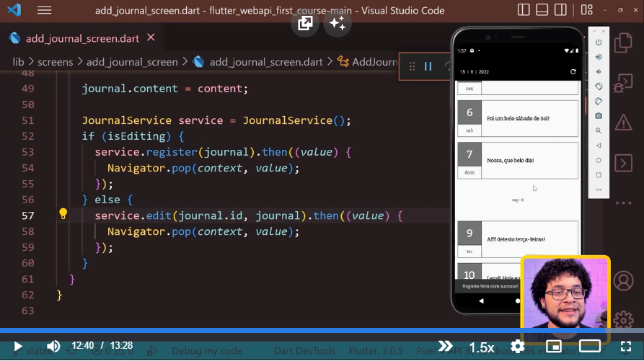This screenshot has width=644, height=361.
Task: Click the 'screens' breadcrumb item
Action: 55,62
